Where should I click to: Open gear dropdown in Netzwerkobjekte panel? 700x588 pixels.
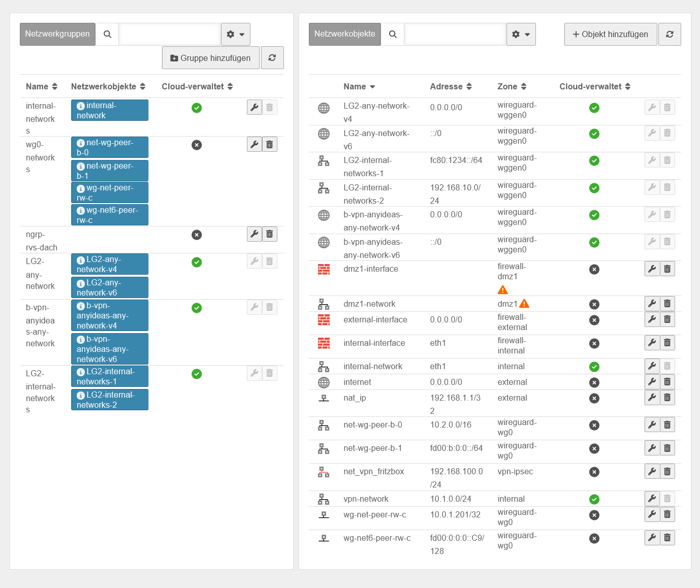pyautogui.click(x=521, y=34)
